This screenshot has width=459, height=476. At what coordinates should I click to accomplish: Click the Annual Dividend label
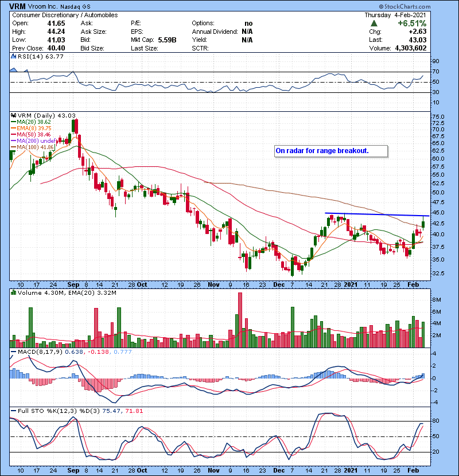click(x=215, y=32)
